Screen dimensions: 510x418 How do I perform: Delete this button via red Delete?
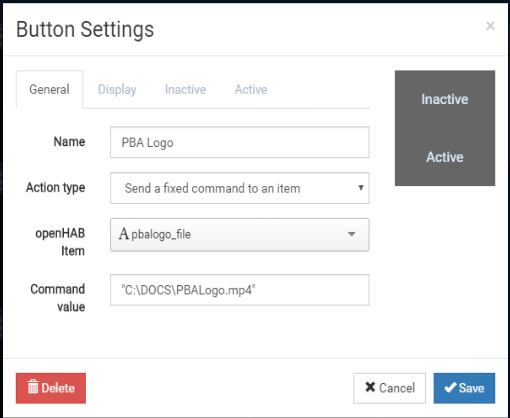click(51, 388)
